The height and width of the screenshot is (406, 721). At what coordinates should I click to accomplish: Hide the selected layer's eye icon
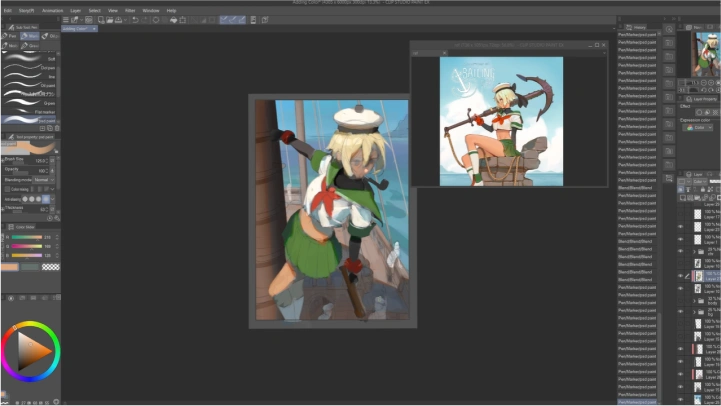(x=681, y=276)
